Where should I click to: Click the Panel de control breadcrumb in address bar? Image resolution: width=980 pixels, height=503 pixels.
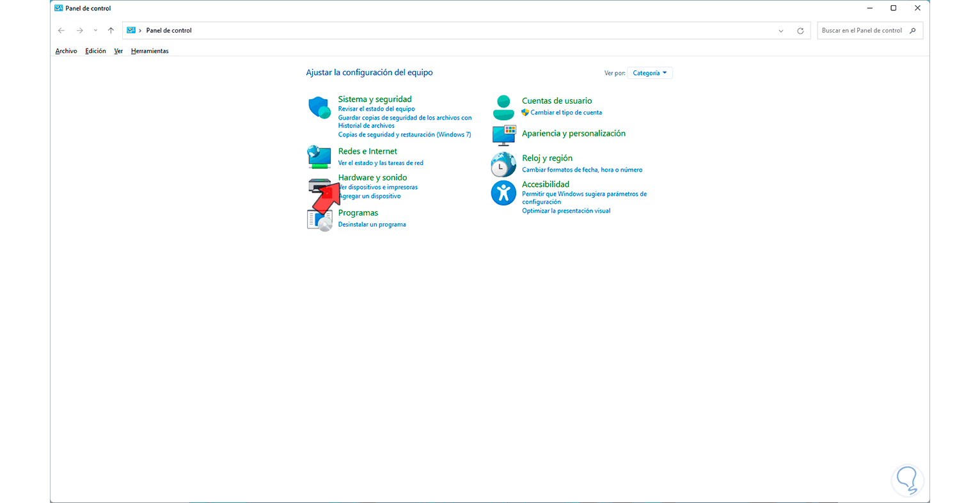coord(169,31)
